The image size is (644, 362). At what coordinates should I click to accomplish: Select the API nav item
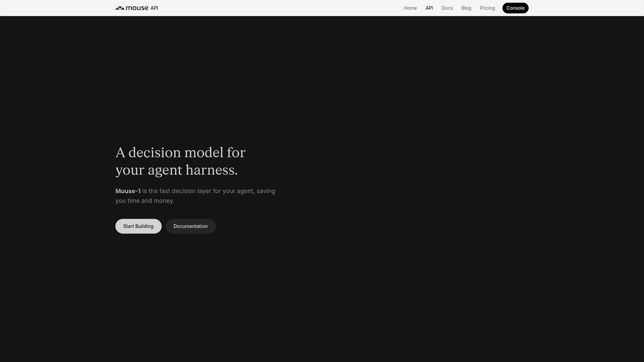[429, 8]
